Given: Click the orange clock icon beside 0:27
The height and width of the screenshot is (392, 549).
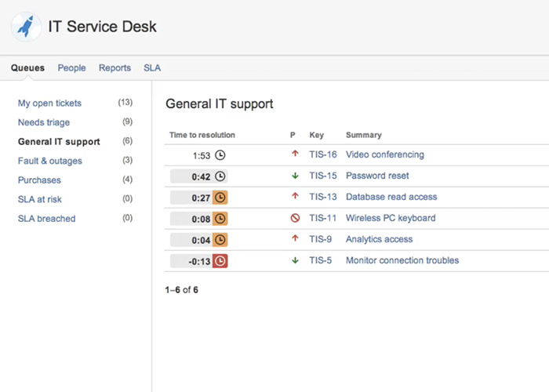Looking at the screenshot, I should point(220,197).
